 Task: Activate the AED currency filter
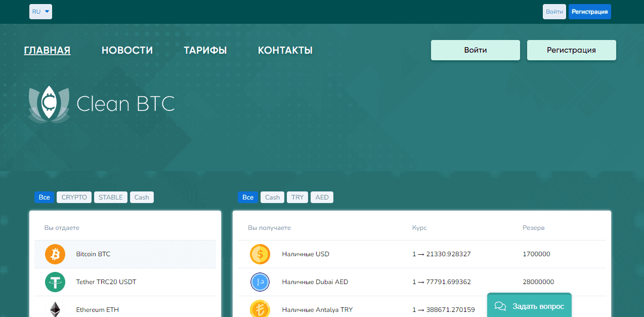(322, 197)
